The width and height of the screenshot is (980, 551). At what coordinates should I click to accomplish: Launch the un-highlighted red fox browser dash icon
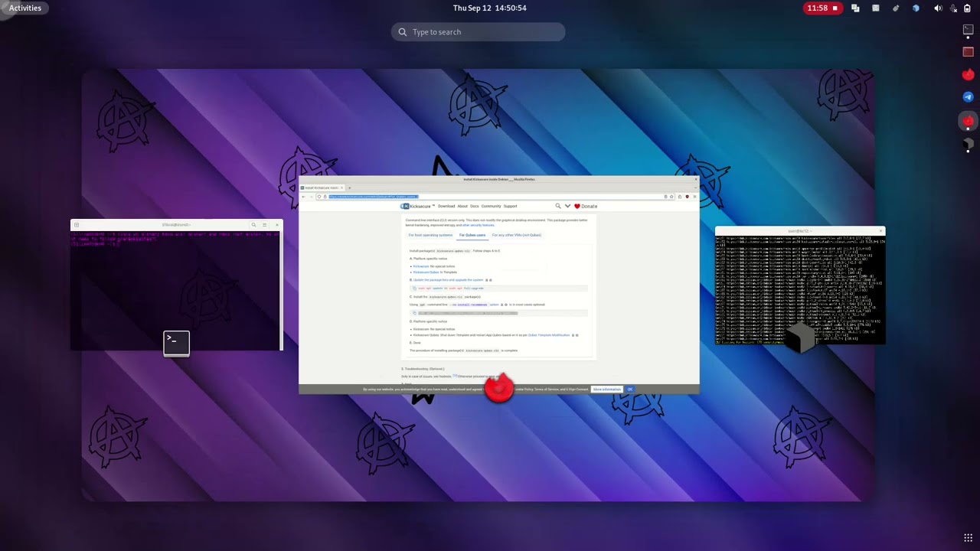pyautogui.click(x=968, y=75)
